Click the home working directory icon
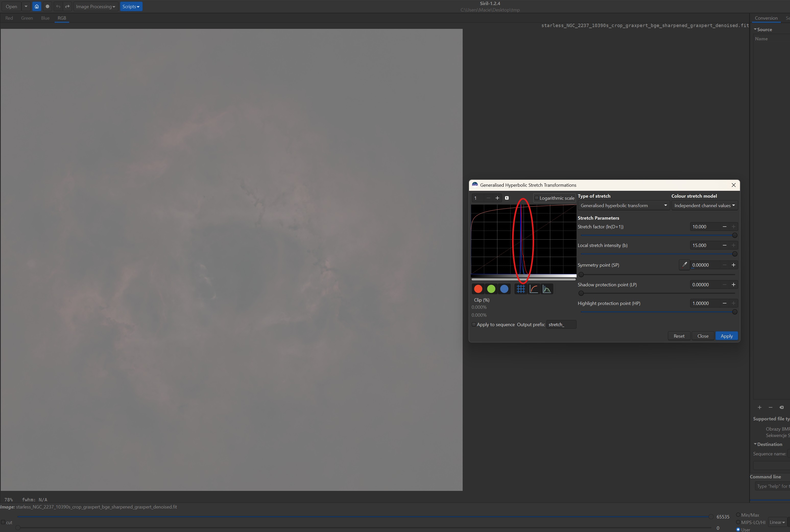The height and width of the screenshot is (532, 790). [37, 6]
